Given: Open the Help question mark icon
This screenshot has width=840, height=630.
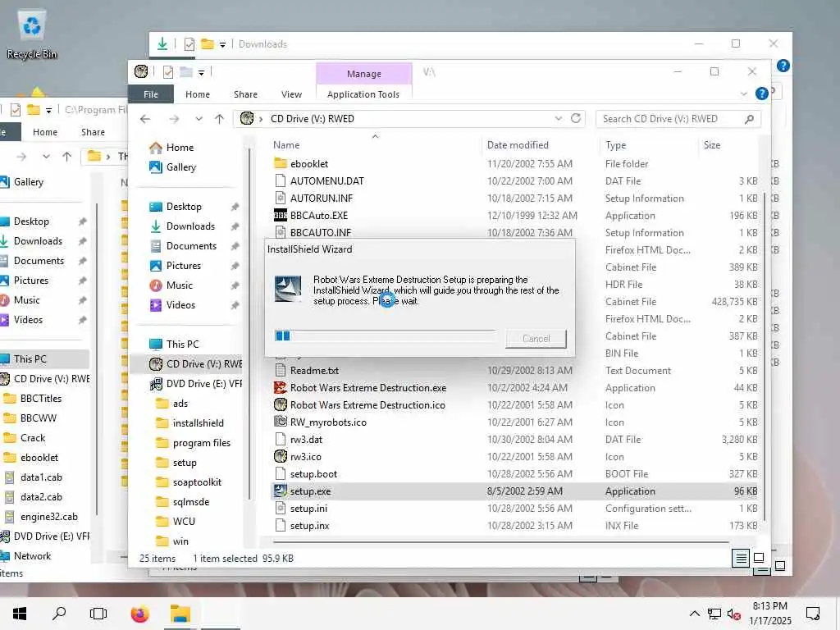Looking at the screenshot, I should point(761,94).
